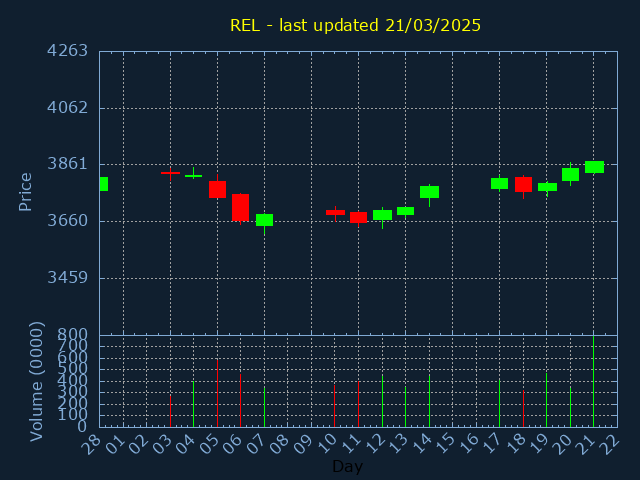Click the red volume bar for day 18
Viewport: 640px width, 480px height.
coord(523,409)
